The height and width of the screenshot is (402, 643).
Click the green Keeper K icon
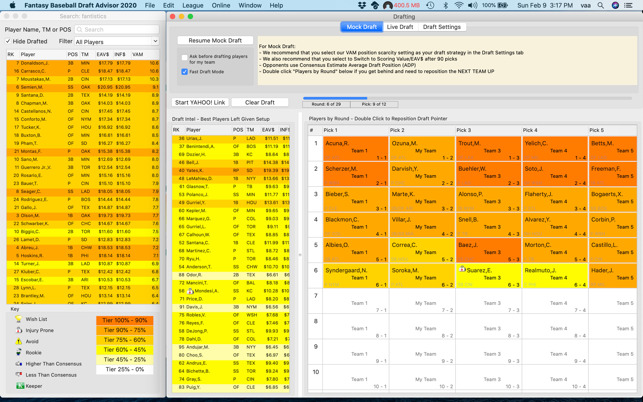point(20,386)
